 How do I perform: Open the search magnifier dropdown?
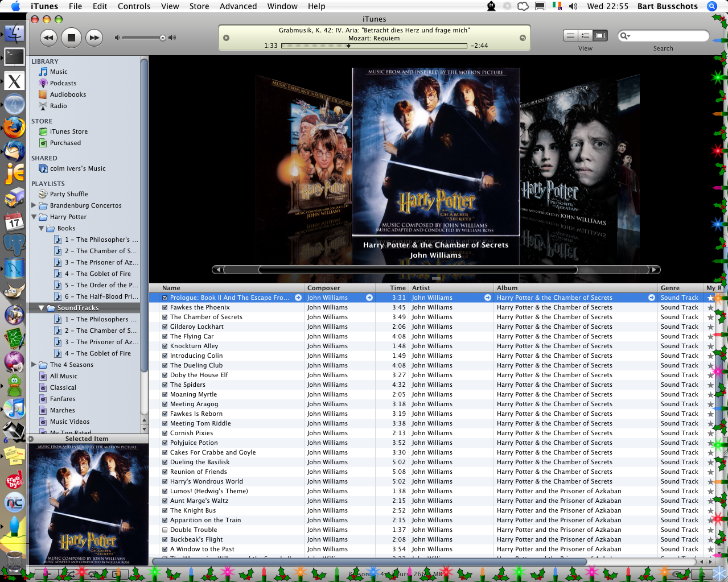coord(626,36)
